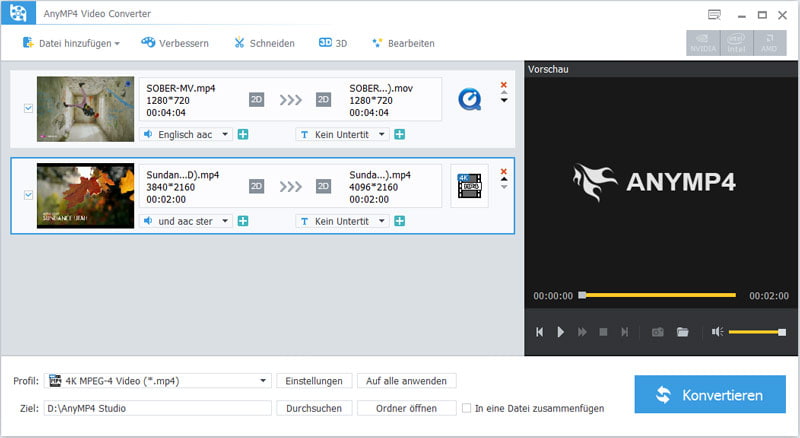This screenshot has width=800, height=438.
Task: Open the Verbessern enhancement tool
Action: tap(175, 43)
